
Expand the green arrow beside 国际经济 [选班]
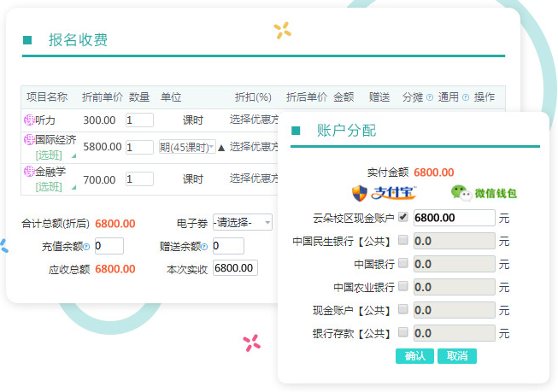tap(73, 155)
